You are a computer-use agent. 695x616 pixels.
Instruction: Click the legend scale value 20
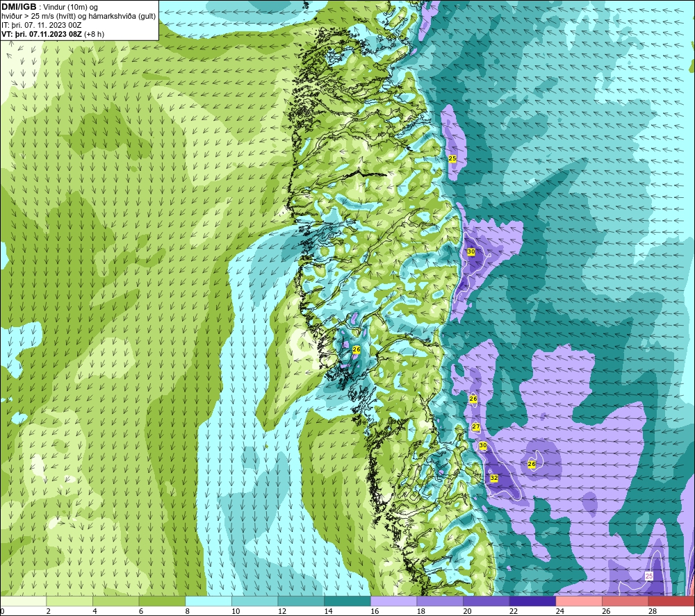467,611
